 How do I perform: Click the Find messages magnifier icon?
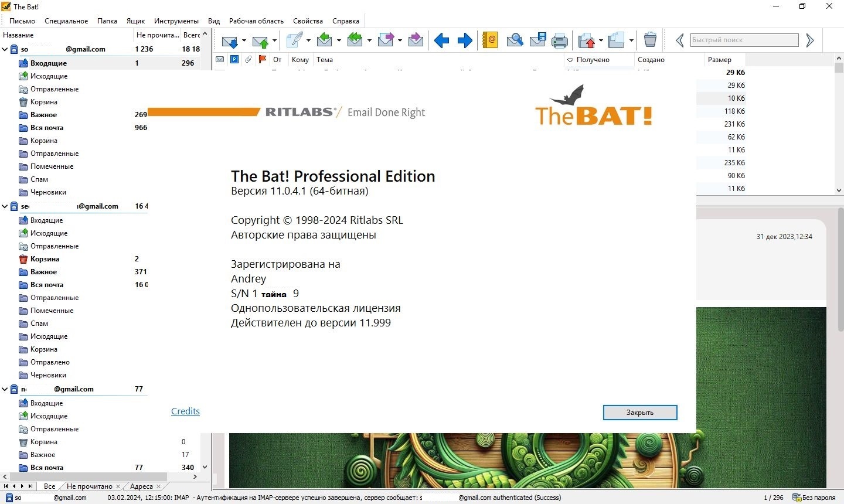[x=515, y=40]
